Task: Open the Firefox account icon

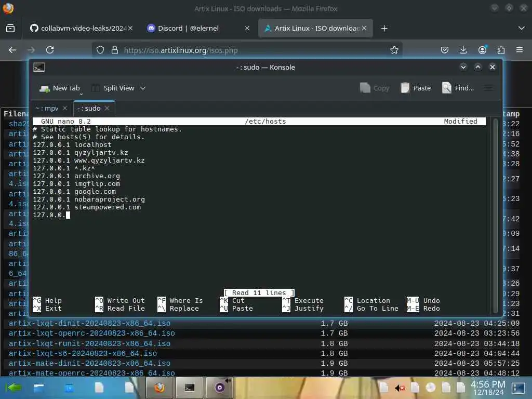Action: pyautogui.click(x=482, y=50)
